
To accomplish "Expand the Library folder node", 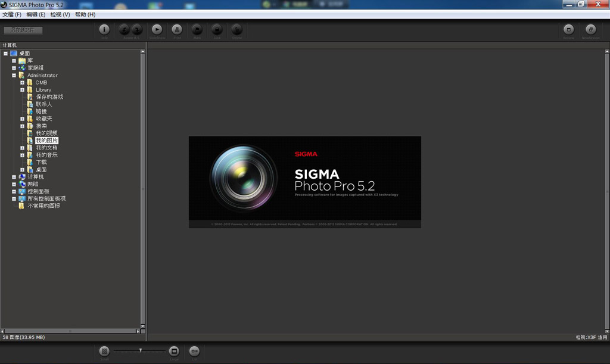I will click(x=22, y=90).
